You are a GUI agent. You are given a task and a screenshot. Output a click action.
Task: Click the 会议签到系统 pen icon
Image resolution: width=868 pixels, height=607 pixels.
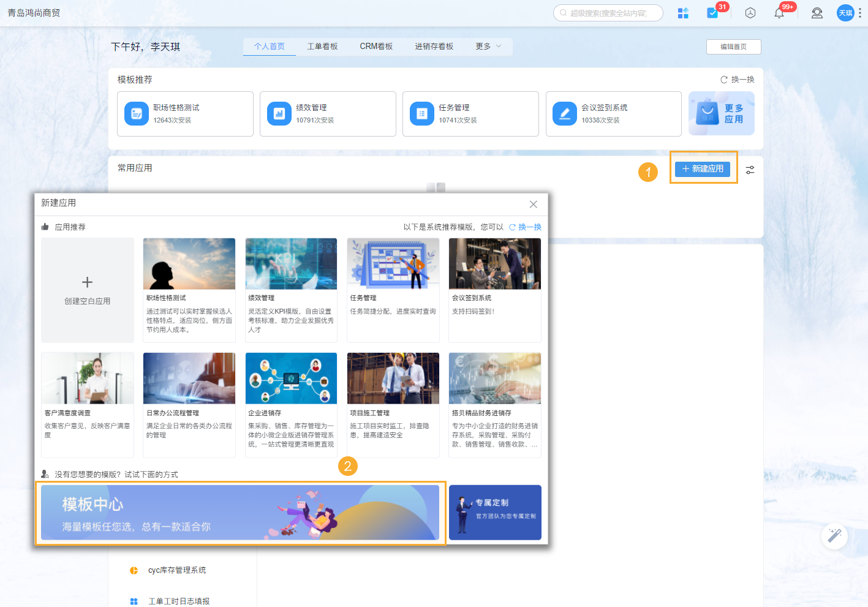click(565, 113)
